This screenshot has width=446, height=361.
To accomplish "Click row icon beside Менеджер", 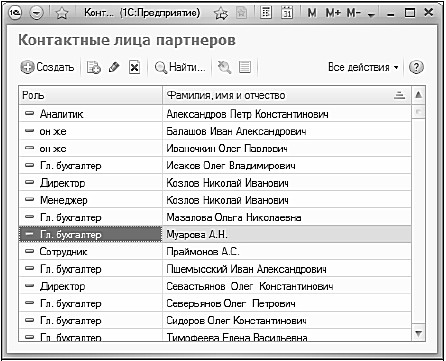I will 30,200.
